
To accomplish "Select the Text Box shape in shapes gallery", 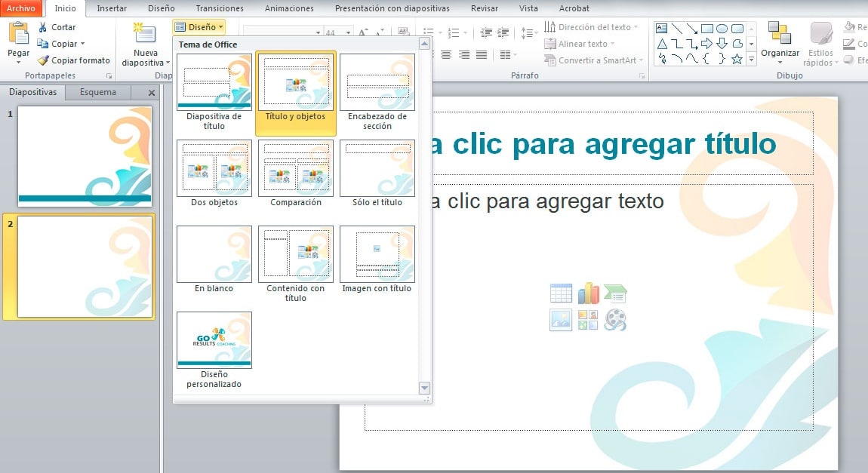I will (661, 28).
